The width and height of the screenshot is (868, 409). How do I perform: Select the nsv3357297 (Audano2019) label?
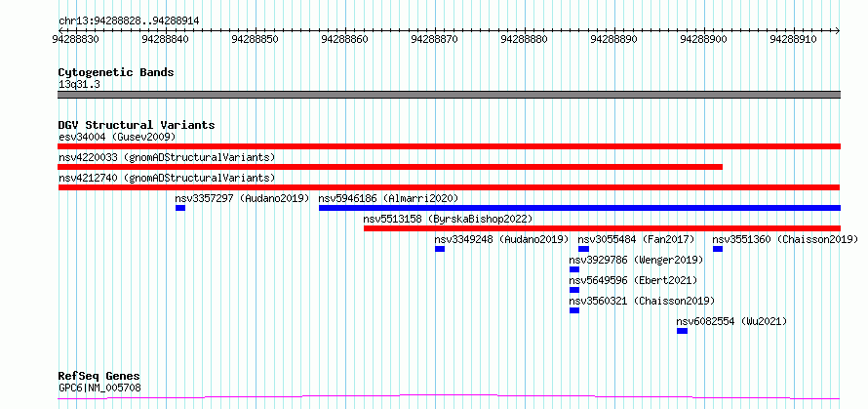pos(242,198)
